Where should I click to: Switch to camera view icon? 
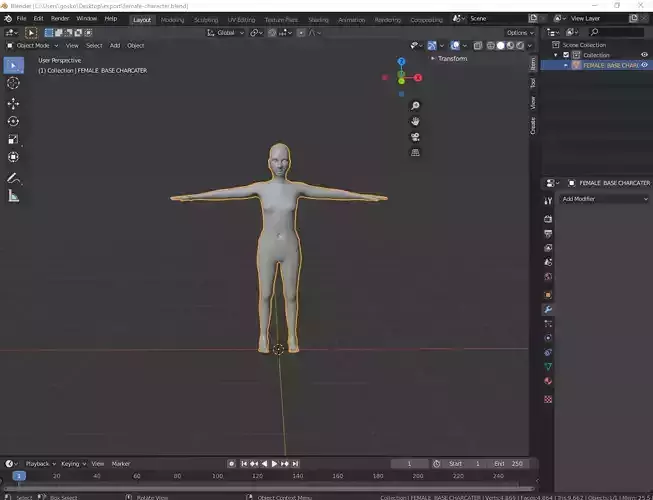point(415,137)
